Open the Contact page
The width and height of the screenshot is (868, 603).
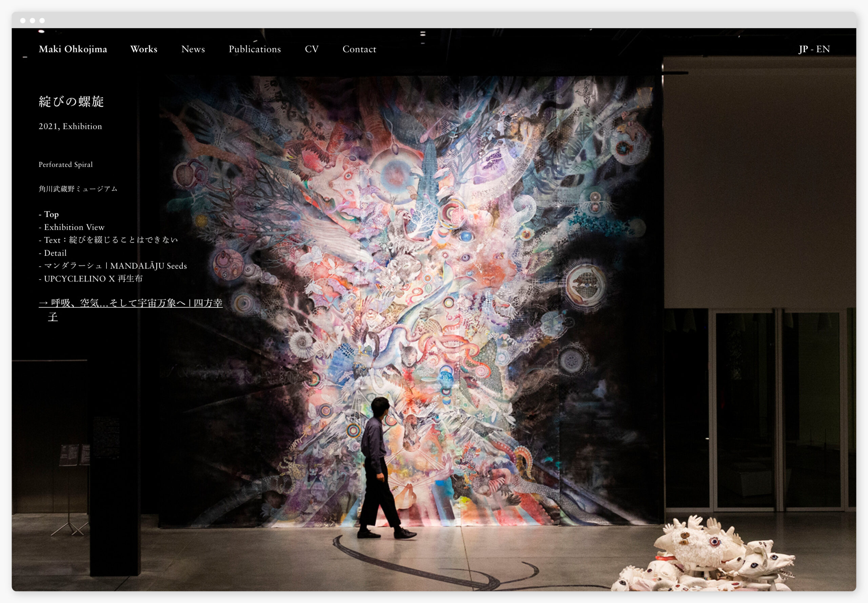tap(359, 49)
